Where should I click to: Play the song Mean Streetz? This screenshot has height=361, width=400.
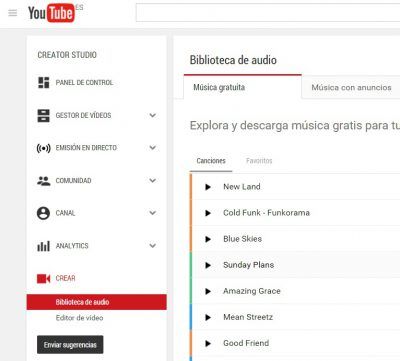pyautogui.click(x=208, y=317)
